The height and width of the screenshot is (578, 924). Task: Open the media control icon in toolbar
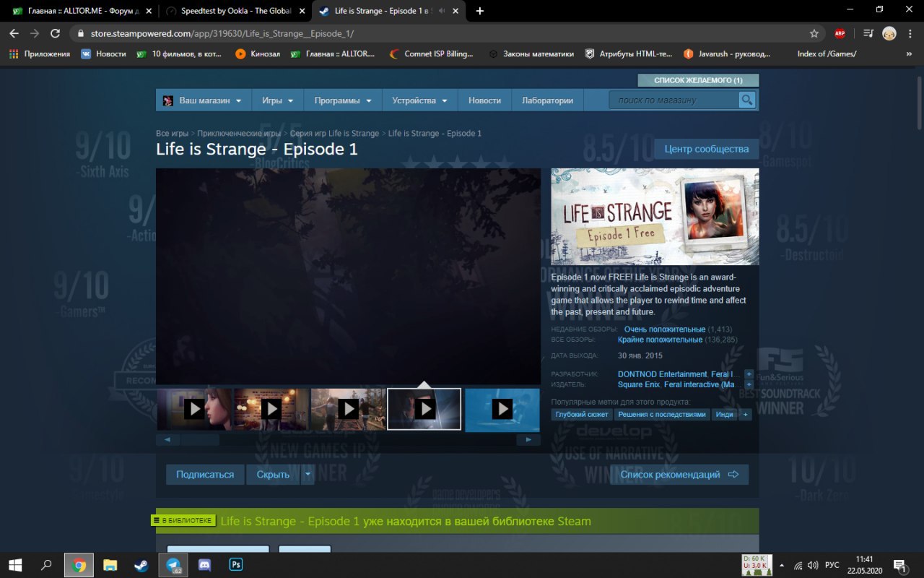pos(868,33)
